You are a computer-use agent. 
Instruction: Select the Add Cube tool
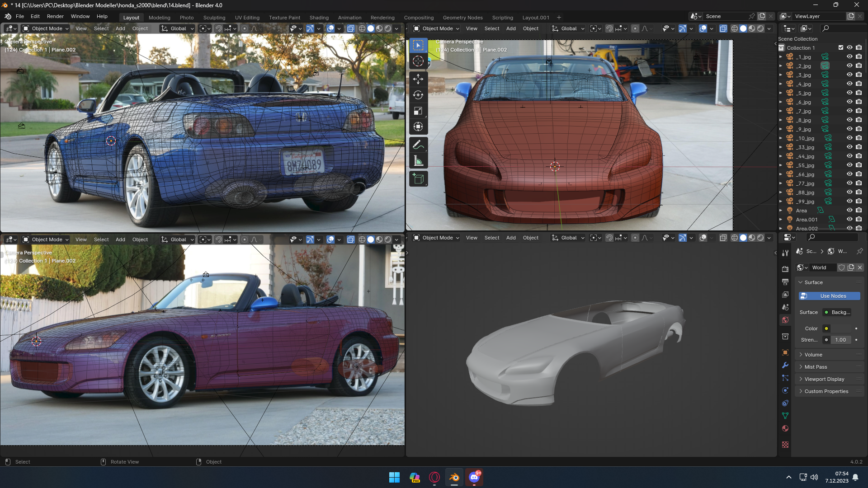click(x=418, y=179)
